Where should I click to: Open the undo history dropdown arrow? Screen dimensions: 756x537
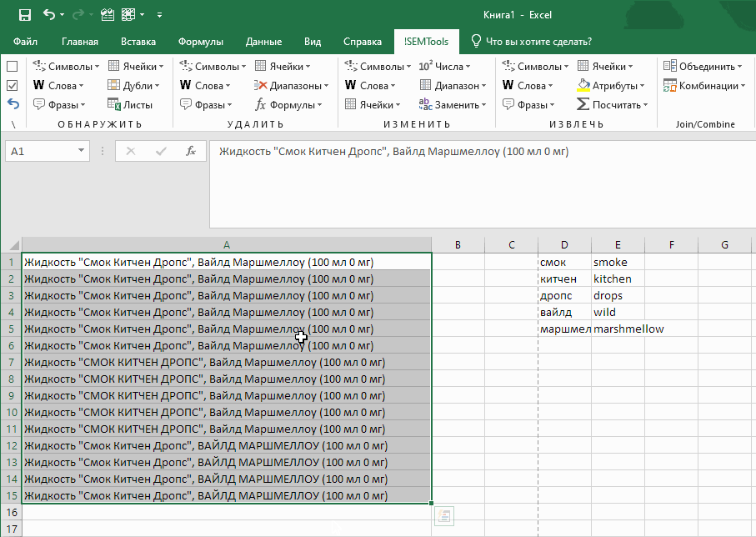coord(62,15)
